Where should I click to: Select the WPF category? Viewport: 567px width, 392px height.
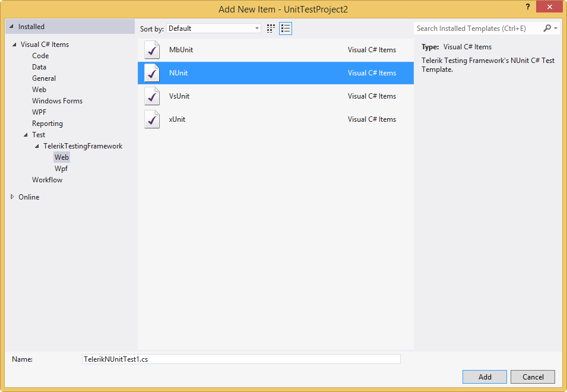[x=39, y=112]
